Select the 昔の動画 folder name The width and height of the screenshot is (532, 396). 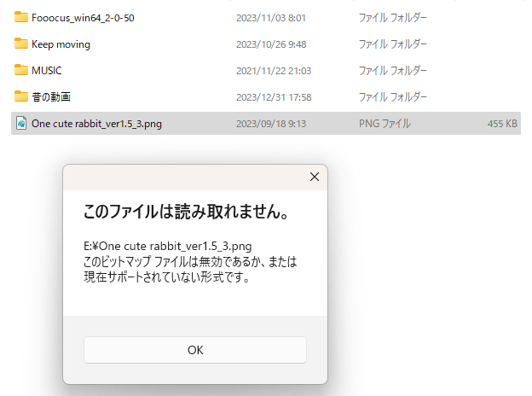point(51,97)
